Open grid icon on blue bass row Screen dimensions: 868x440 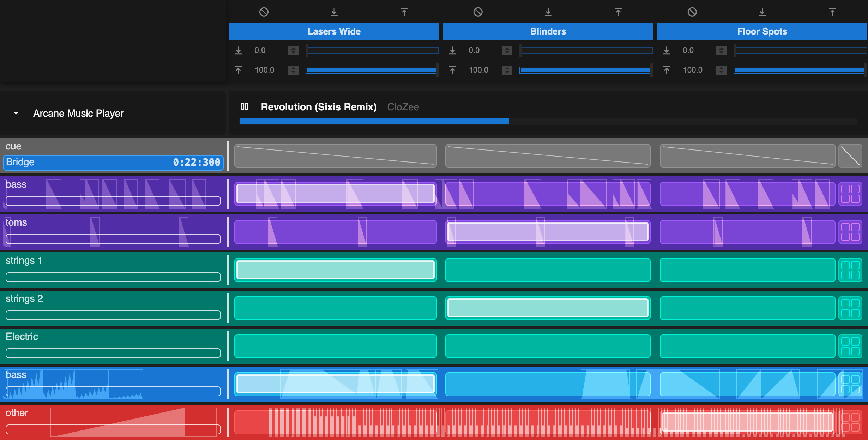[x=850, y=384]
